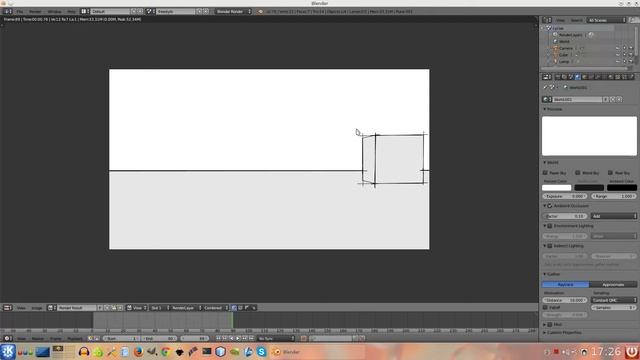This screenshot has width=640, height=360.
Task: Open the No Sync dropdown in timeline
Action: click(x=275, y=338)
